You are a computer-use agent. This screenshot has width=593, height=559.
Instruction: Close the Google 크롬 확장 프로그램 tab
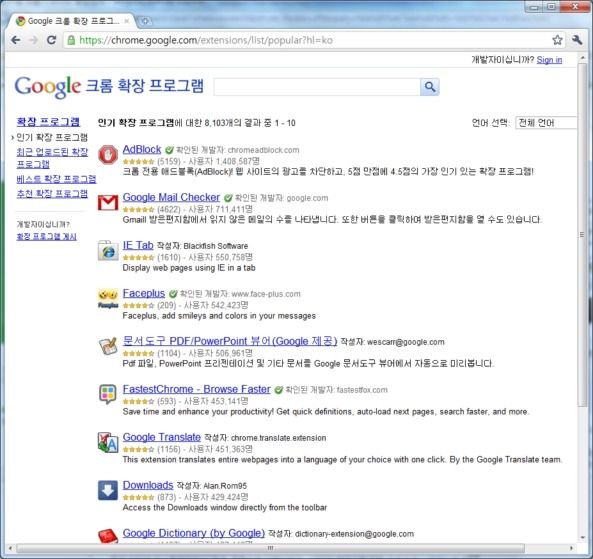click(x=127, y=21)
